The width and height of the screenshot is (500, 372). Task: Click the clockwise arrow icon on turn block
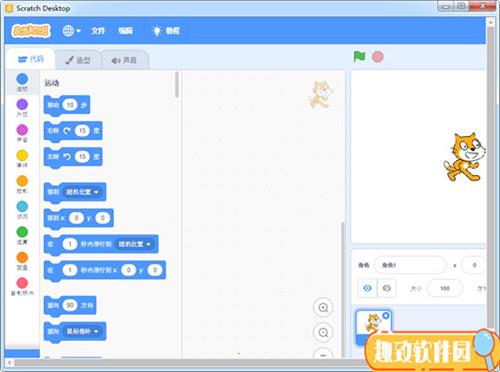click(67, 131)
